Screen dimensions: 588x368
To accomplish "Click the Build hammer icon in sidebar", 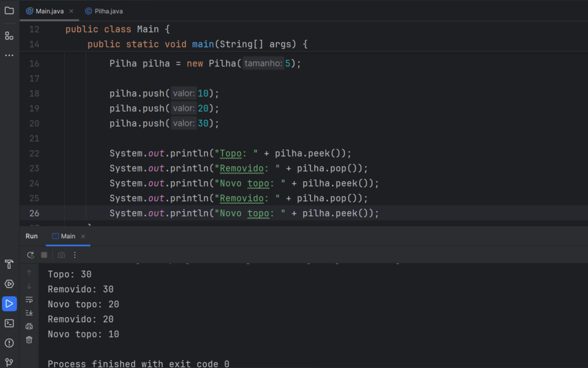I will (9, 264).
